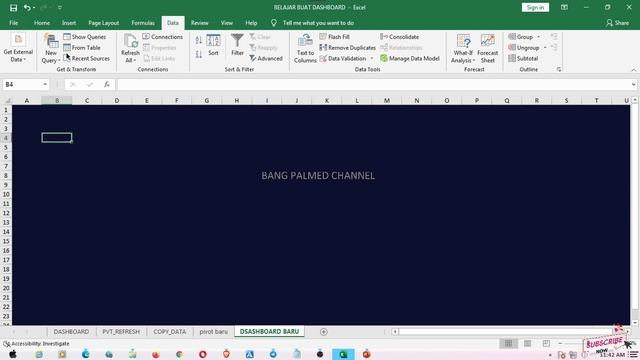Open the Sort dialog
Screen dimensions: 640x360
(x=213, y=45)
